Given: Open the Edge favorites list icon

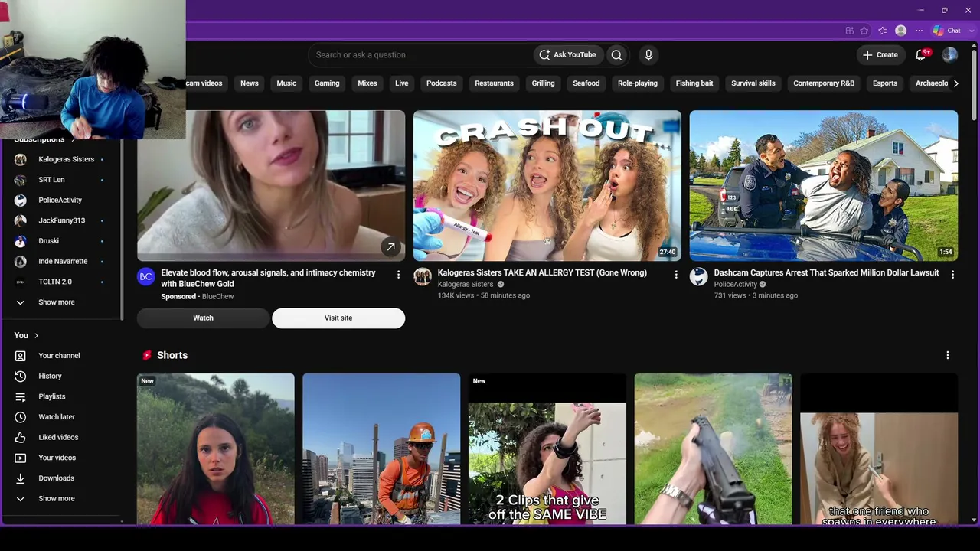Looking at the screenshot, I should pos(883,31).
